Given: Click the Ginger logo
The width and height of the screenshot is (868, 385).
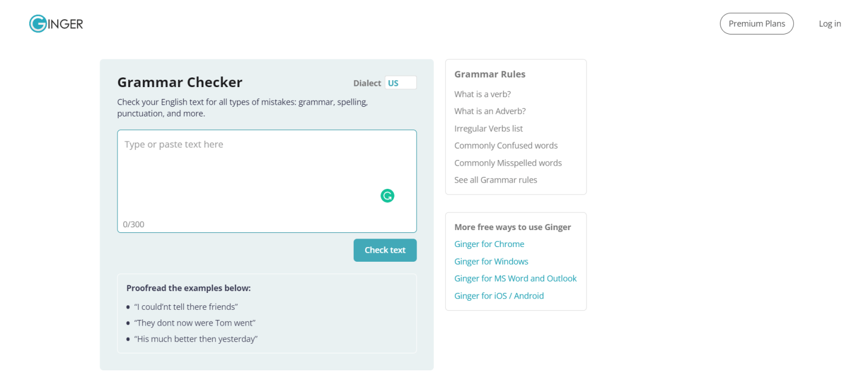Looking at the screenshot, I should 55,23.
